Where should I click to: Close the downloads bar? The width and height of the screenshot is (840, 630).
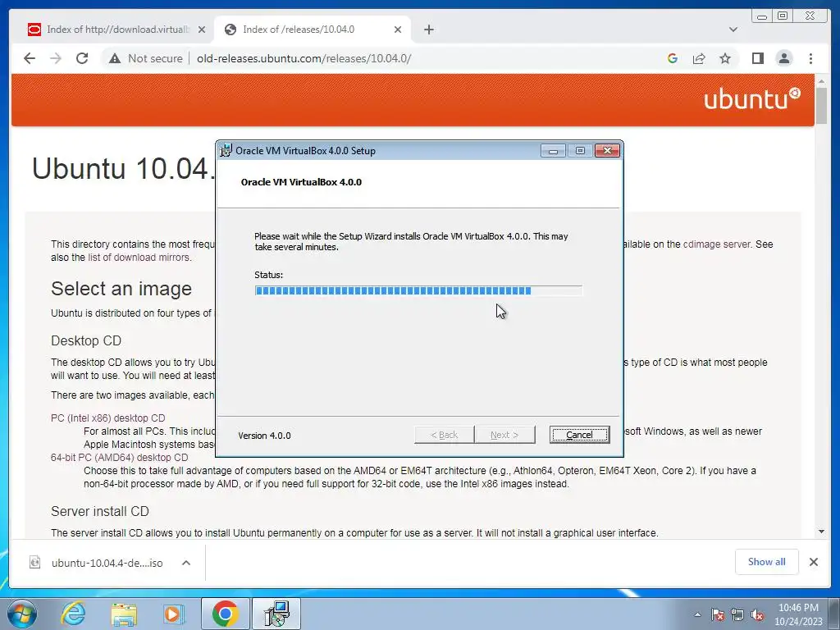[813, 562]
